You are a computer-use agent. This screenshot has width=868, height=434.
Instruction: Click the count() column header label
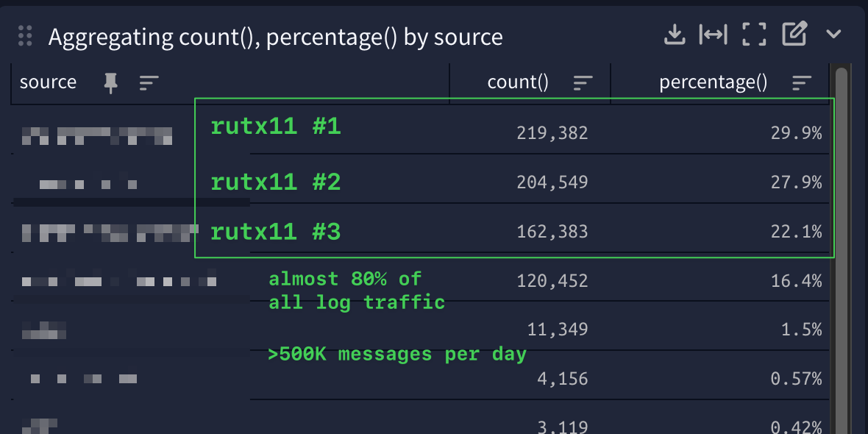point(518,82)
